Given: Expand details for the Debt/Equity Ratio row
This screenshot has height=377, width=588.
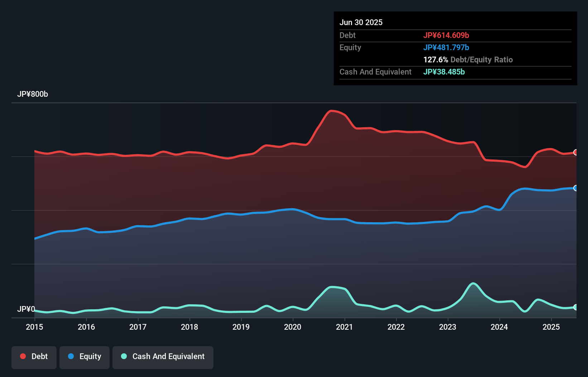Looking at the screenshot, I should [x=468, y=59].
